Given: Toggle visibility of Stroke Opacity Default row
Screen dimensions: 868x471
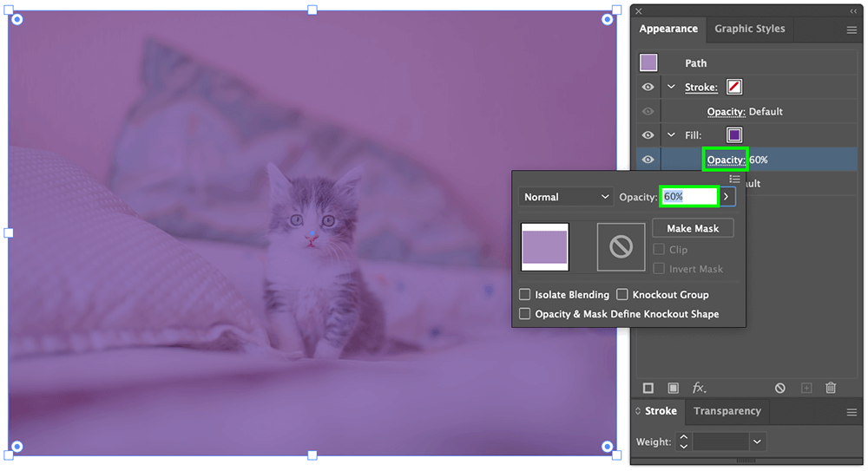Looking at the screenshot, I should pyautogui.click(x=648, y=111).
